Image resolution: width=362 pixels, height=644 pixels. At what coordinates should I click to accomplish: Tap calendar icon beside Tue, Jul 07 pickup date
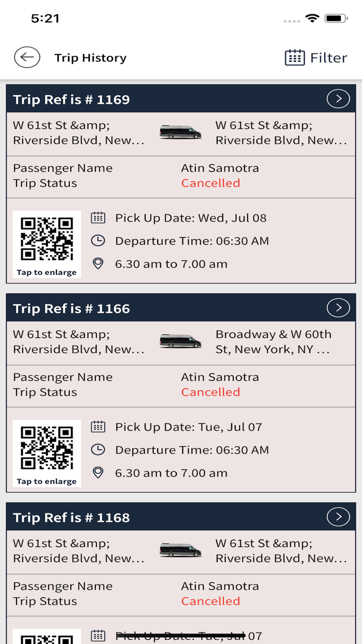(x=98, y=427)
